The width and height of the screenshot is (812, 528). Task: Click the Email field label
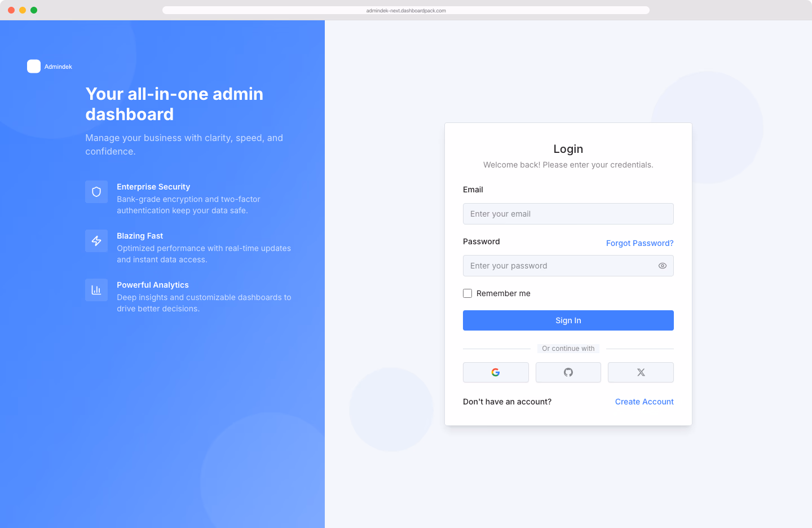point(473,190)
